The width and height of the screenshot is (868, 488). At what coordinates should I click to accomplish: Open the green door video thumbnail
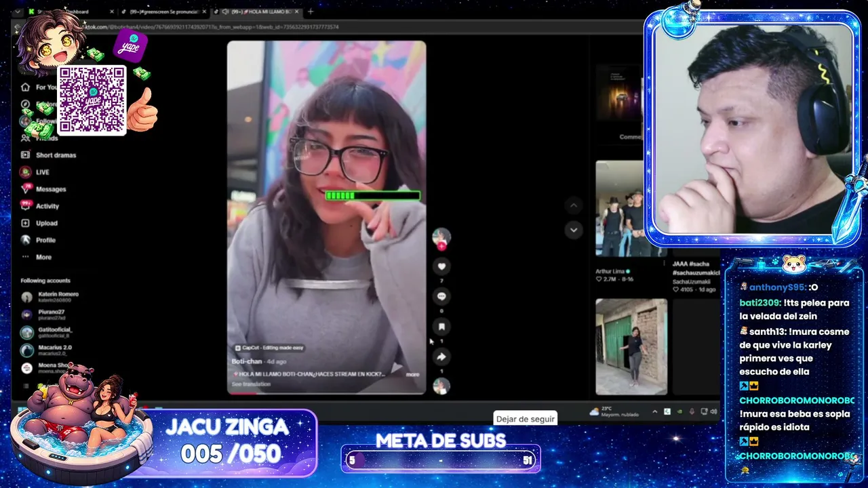coord(631,347)
